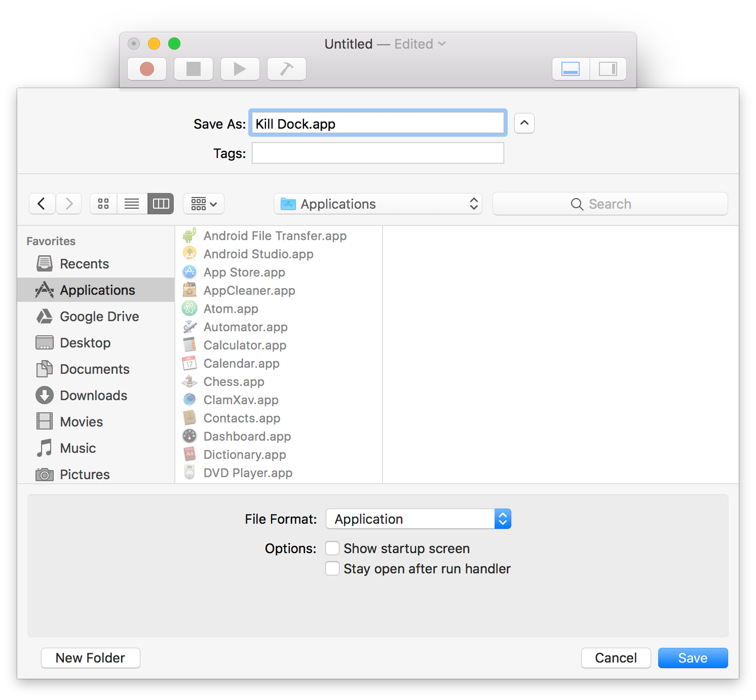Click the Run script play button

240,69
